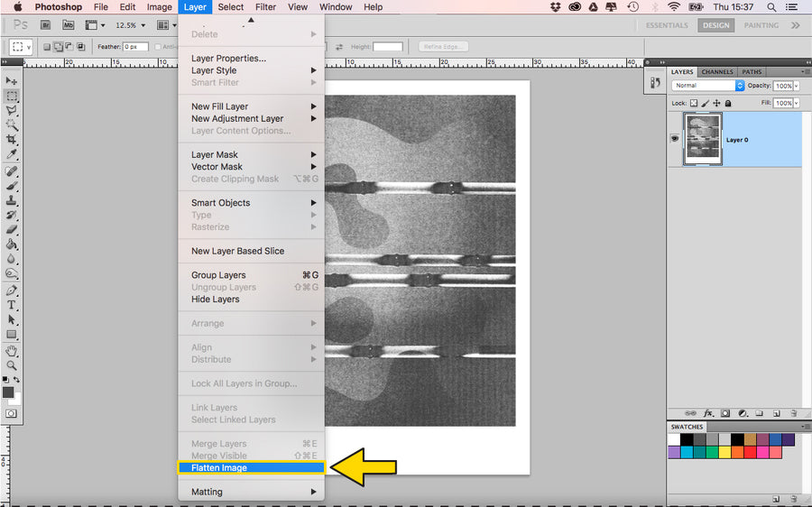Click the Layer 0 thumbnail
The image size is (812, 507).
point(703,139)
